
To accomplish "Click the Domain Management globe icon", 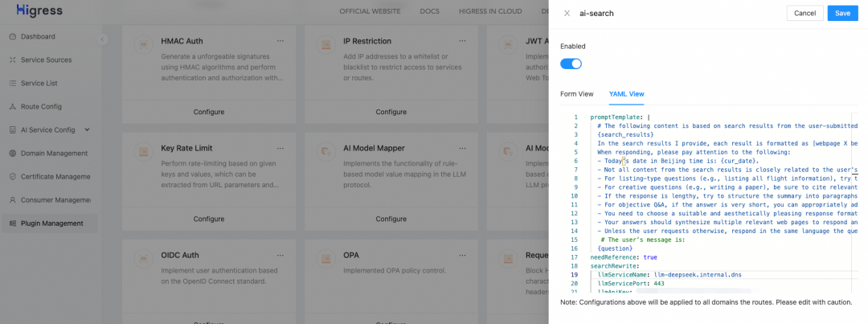I will tap(13, 154).
